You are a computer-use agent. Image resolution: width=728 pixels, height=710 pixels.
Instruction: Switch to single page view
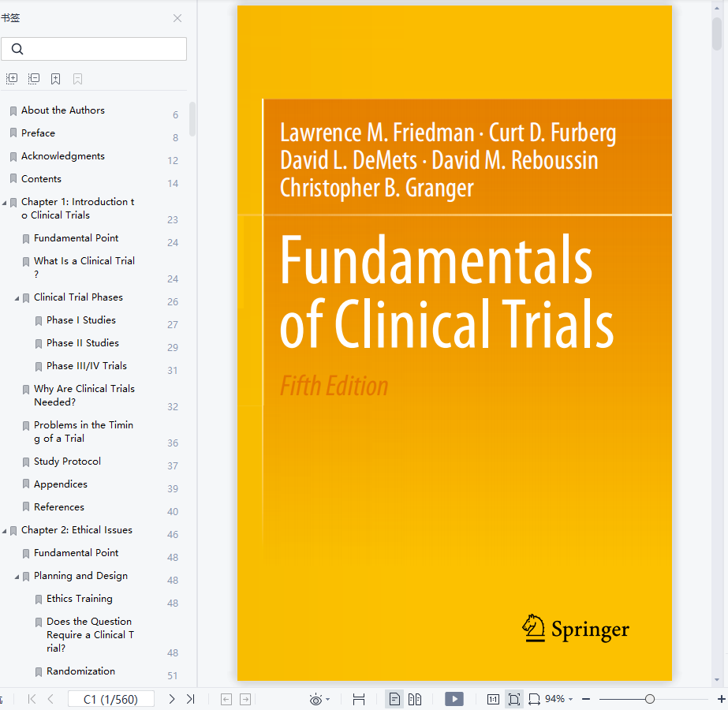pos(394,699)
